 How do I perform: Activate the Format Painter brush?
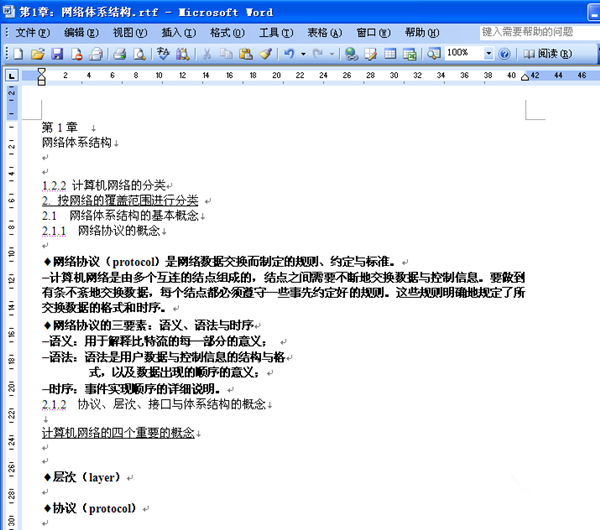click(x=266, y=54)
